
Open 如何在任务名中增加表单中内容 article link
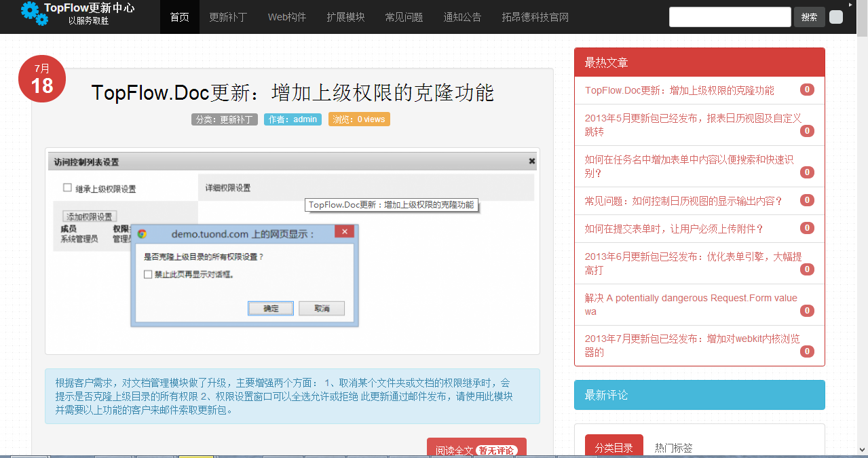690,166
